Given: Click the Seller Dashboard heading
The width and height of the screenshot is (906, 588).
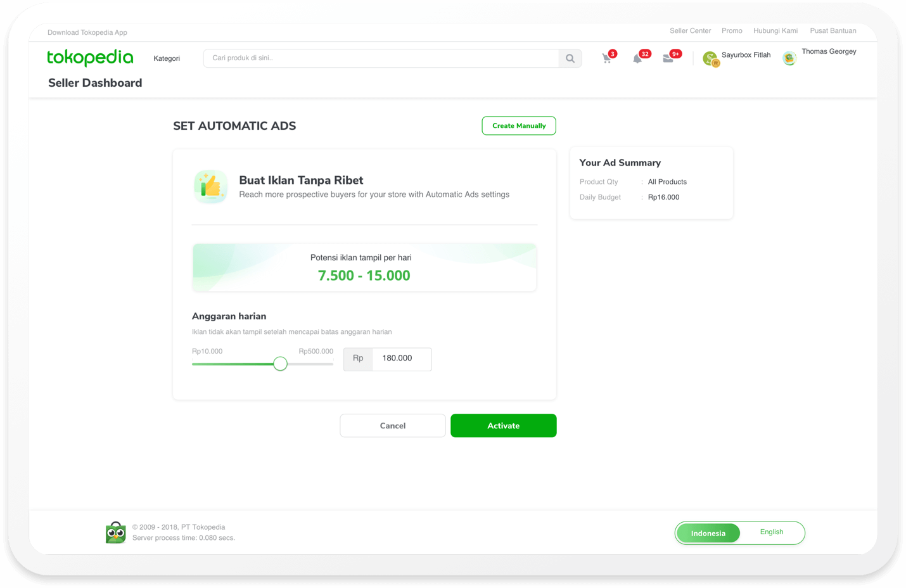Looking at the screenshot, I should click(95, 83).
